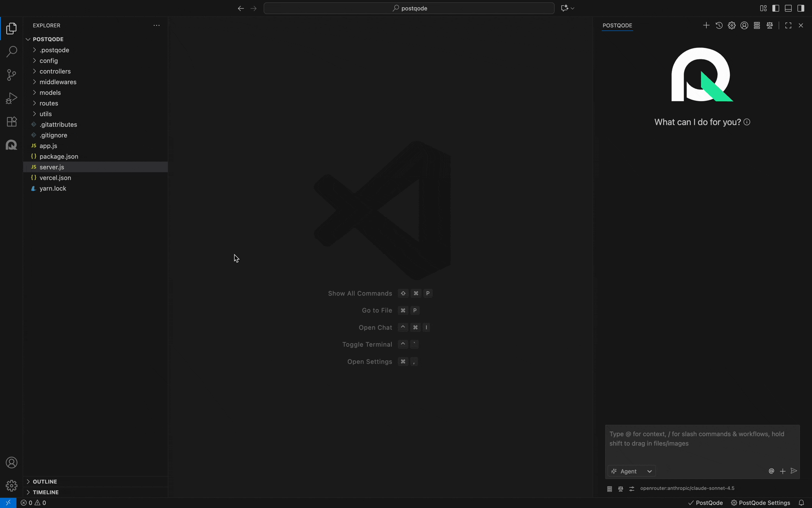Select the POSTQODE panel tab
This screenshot has height=508, width=812.
tap(617, 25)
